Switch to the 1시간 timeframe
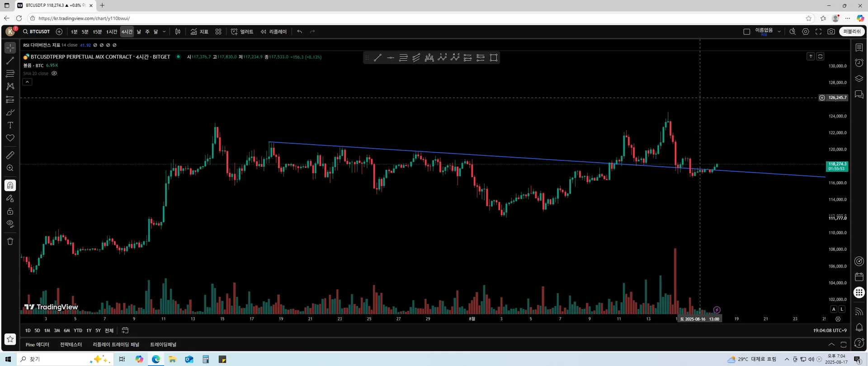 112,32
